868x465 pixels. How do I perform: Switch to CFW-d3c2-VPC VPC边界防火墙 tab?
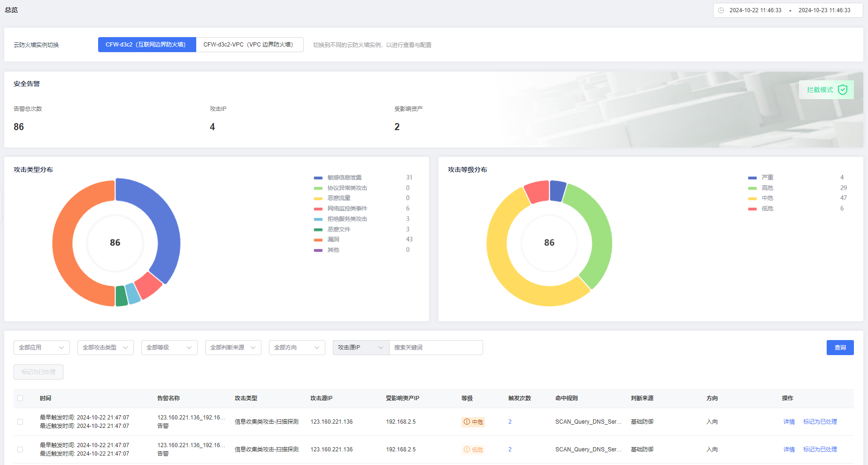pyautogui.click(x=250, y=45)
